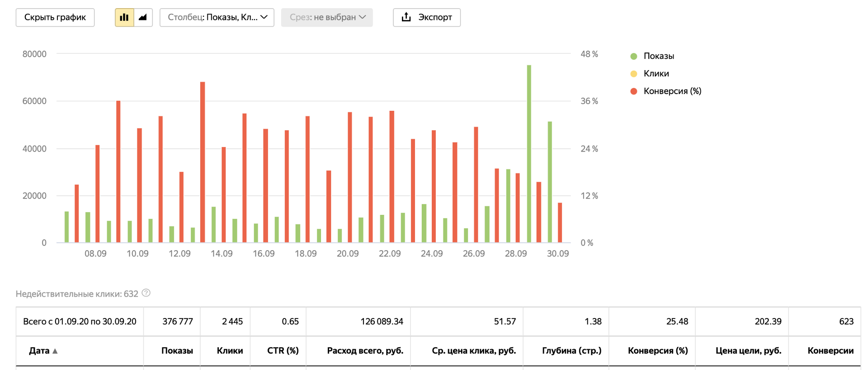Image resolution: width=868 pixels, height=370 pixels.
Task: Click Скрыть график button
Action: (55, 18)
